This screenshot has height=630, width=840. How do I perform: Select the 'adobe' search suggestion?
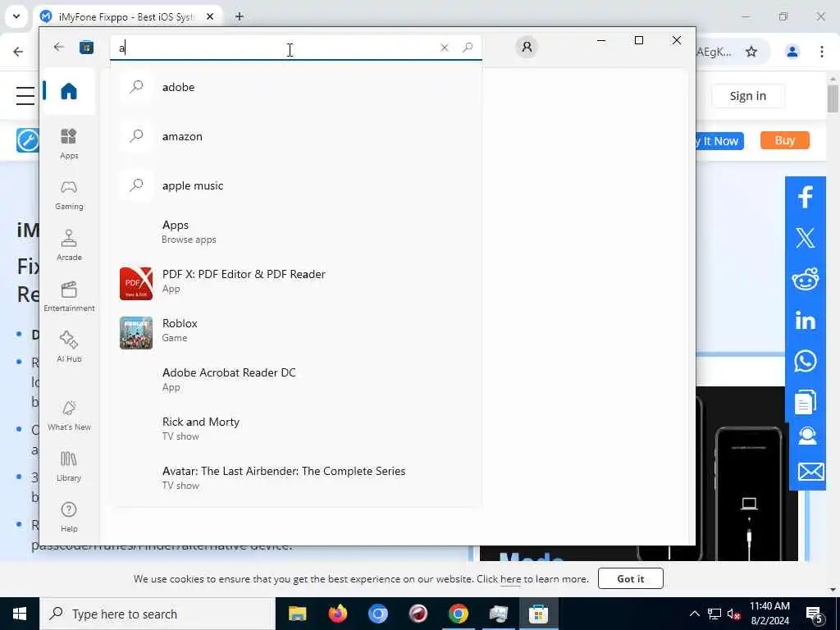[295, 87]
